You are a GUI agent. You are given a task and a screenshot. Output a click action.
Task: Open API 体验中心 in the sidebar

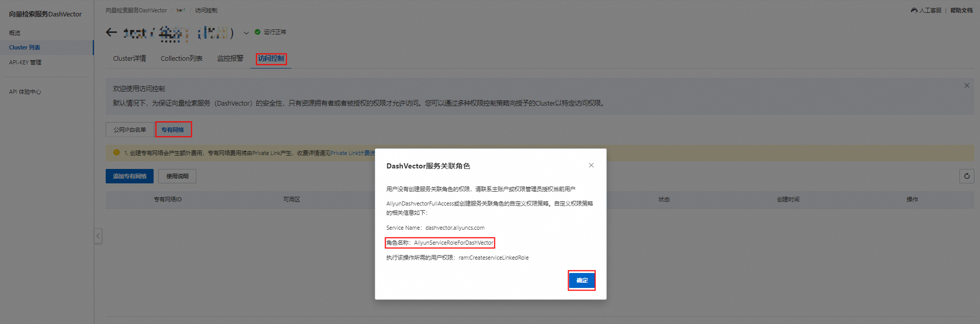pos(25,92)
